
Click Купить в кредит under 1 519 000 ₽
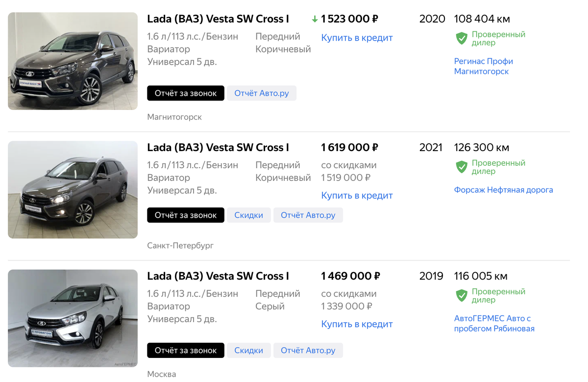(357, 195)
